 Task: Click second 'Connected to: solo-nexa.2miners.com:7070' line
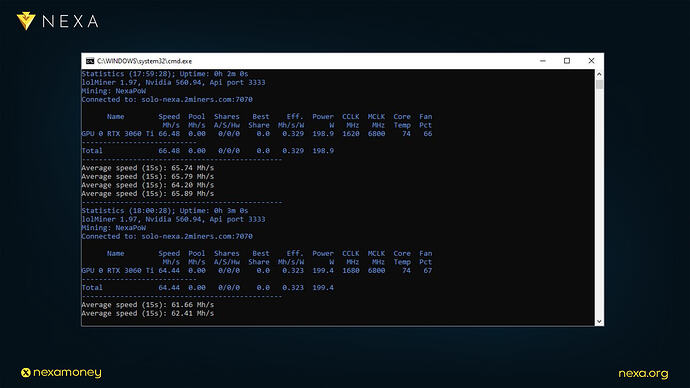[167, 236]
